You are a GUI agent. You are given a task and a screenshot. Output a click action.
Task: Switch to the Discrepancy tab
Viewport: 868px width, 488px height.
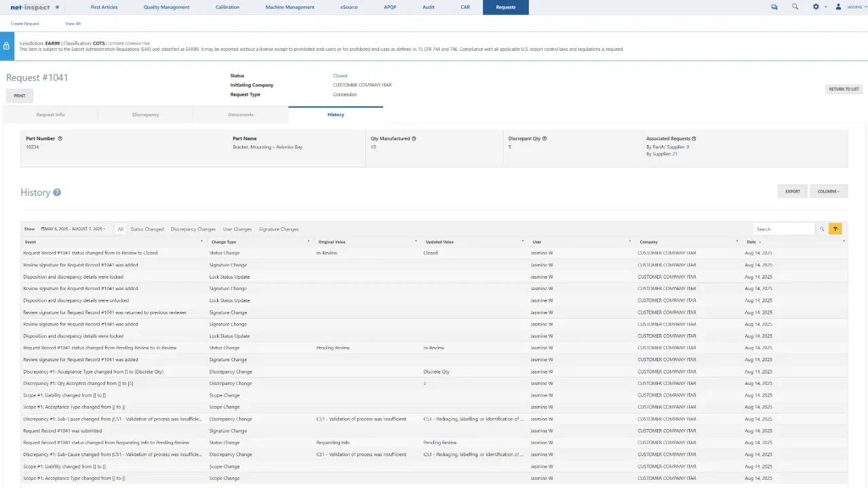[x=146, y=115]
